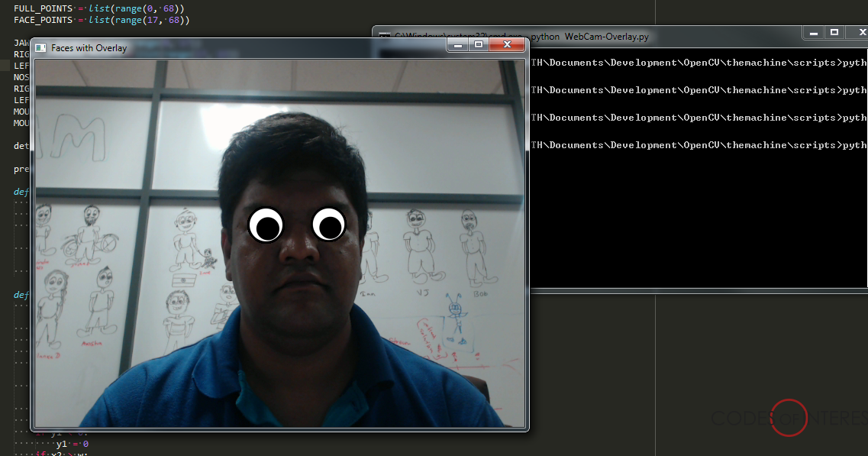Minimize the command prompt terminal
Image resolution: width=868 pixels, height=456 pixels.
(x=813, y=32)
